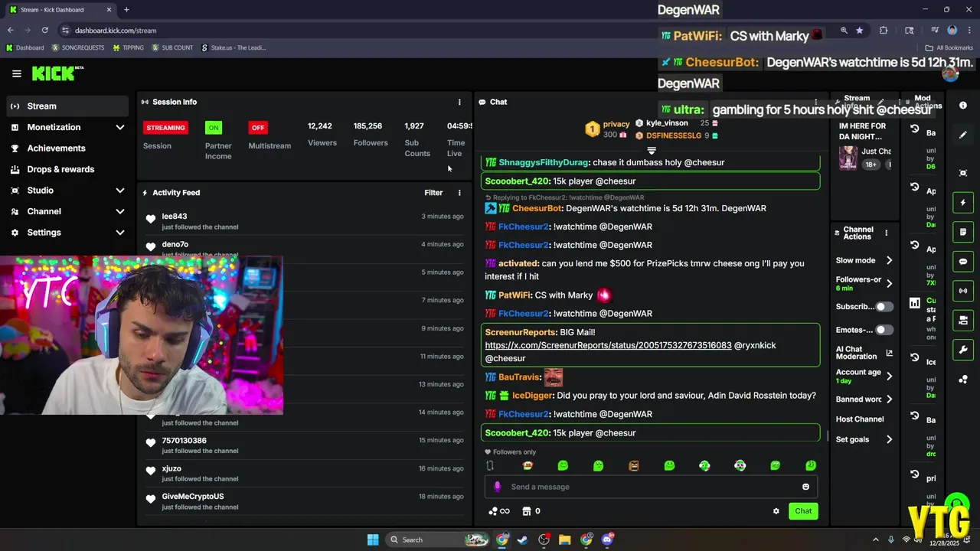Open the ScreenurReports x.com link
Viewport: 980px width, 551px height.
pyautogui.click(x=608, y=345)
